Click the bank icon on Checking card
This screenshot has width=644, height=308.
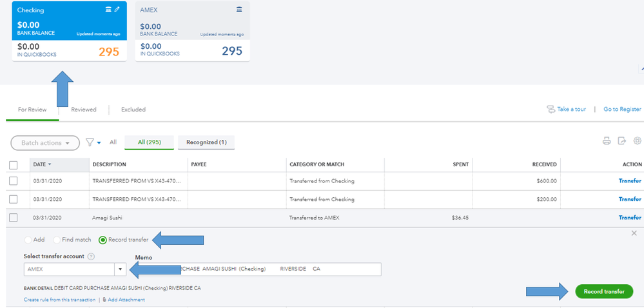click(x=108, y=10)
